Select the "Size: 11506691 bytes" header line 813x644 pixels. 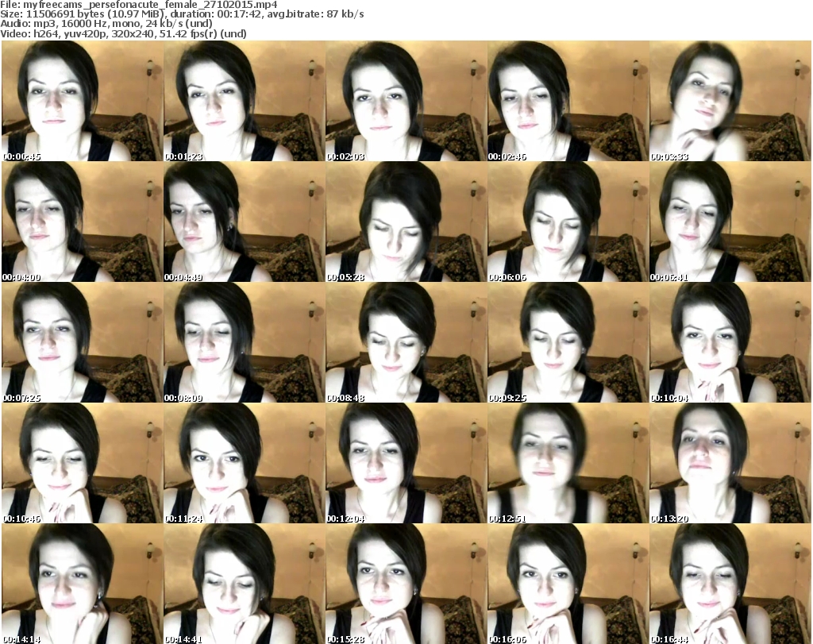[182, 14]
